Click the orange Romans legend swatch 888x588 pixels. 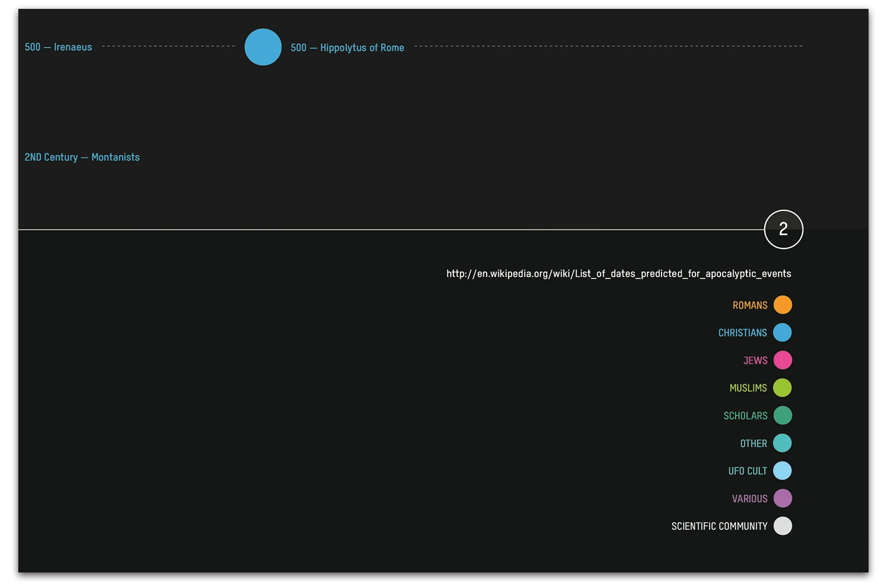pos(783,305)
